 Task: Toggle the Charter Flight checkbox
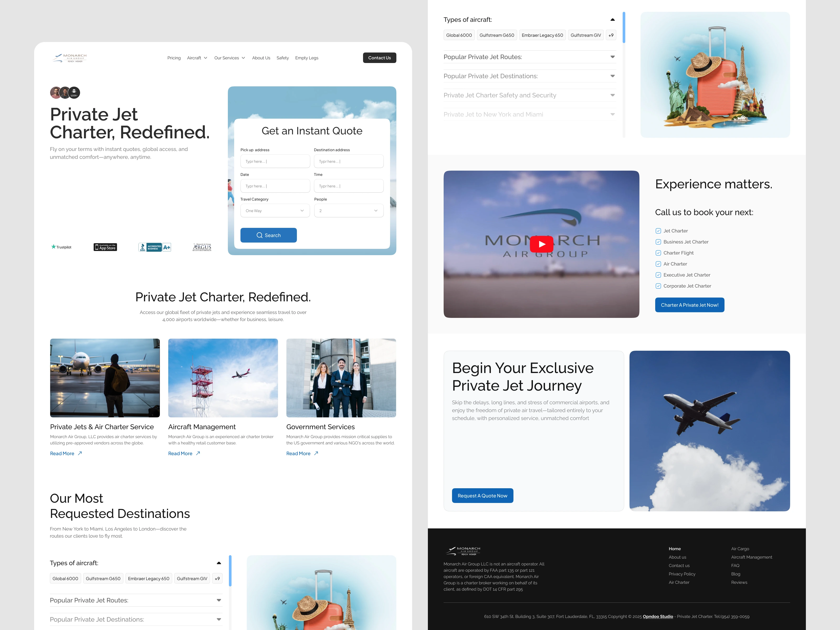pyautogui.click(x=658, y=253)
